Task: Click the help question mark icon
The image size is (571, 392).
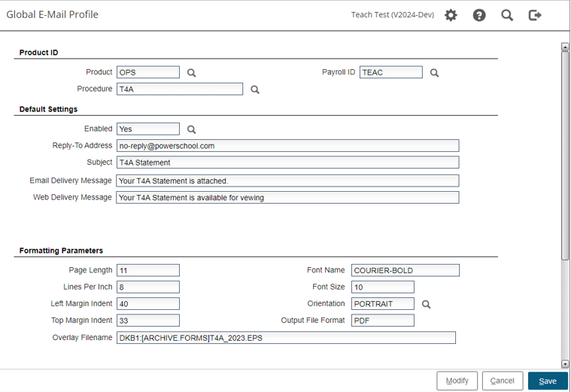Action: click(x=479, y=15)
